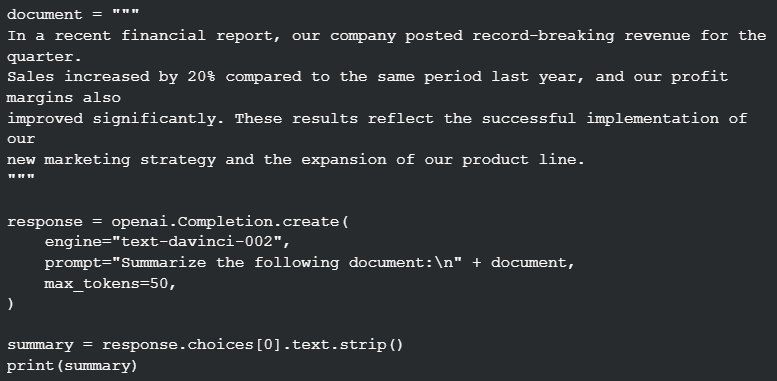777x381 pixels.
Task: Click the 'print(summary)' statement
Action: [x=72, y=366]
